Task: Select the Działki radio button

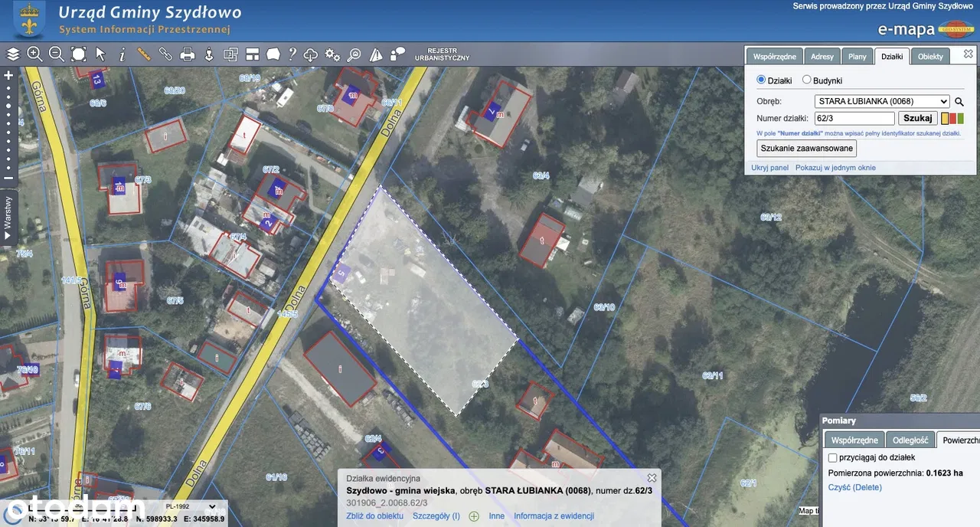Action: click(761, 80)
